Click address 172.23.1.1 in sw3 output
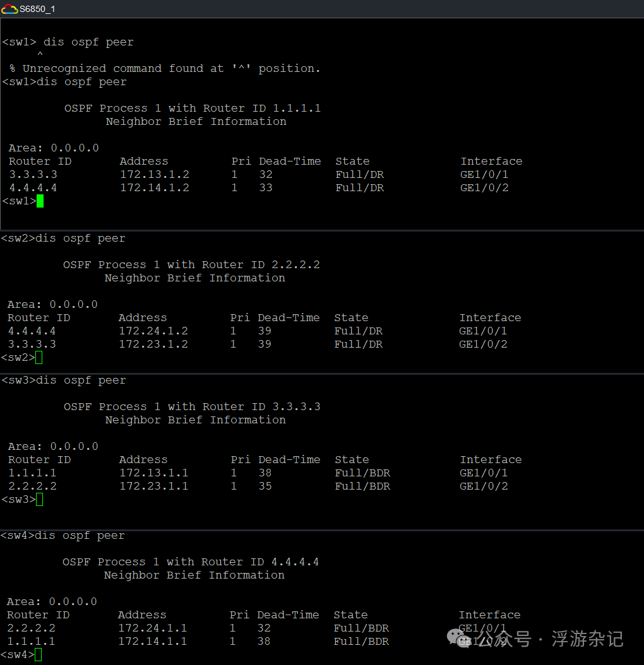 coord(153,486)
